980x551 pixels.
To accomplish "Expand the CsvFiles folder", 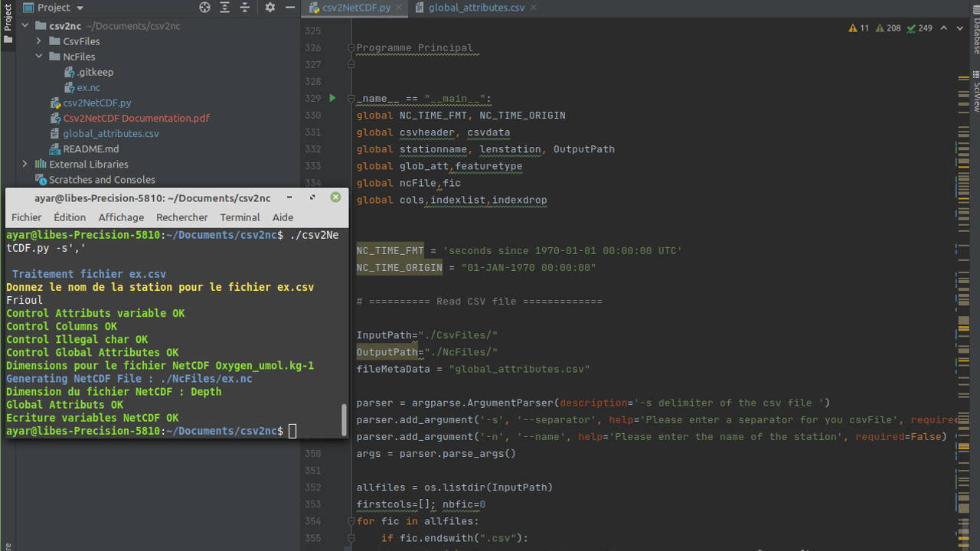I will click(39, 41).
